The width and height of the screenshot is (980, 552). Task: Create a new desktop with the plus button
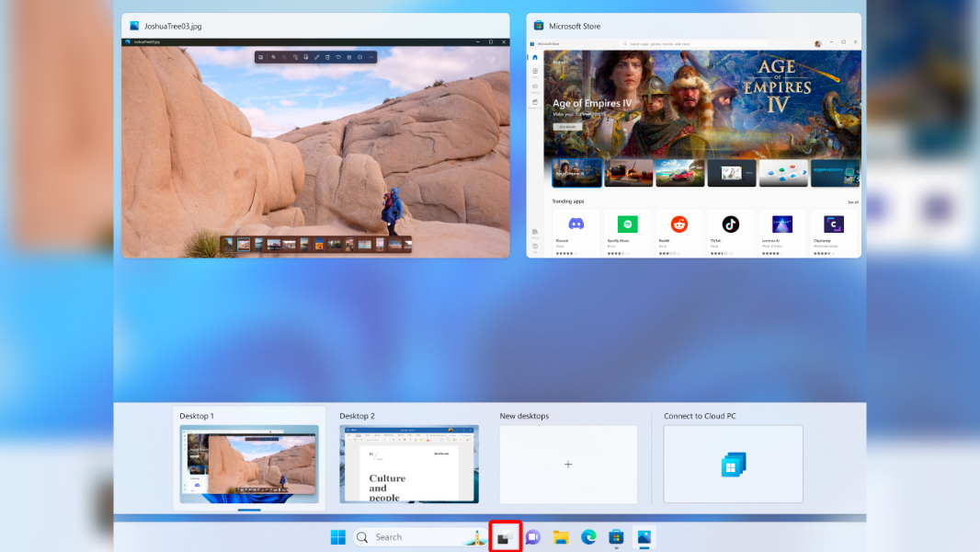tap(567, 464)
